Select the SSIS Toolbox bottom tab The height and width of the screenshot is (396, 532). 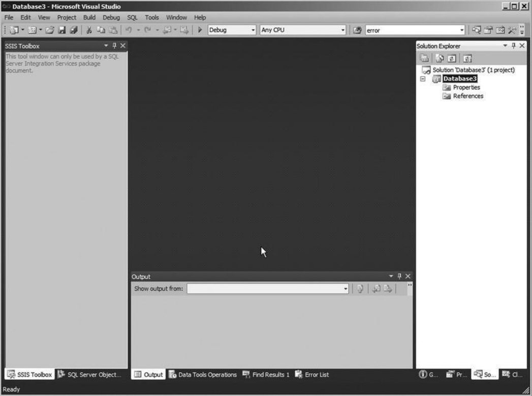[30, 374]
